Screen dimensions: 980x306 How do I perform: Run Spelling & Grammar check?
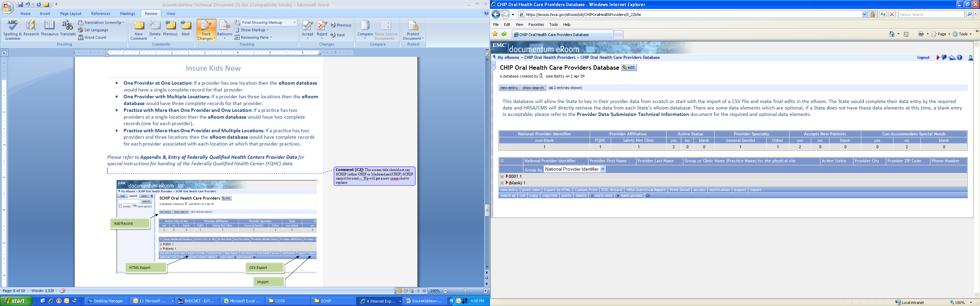[x=13, y=30]
